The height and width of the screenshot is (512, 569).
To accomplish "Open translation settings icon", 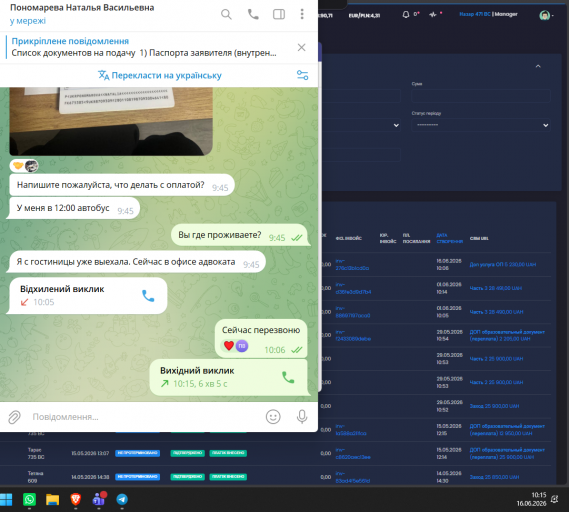I will [302, 75].
